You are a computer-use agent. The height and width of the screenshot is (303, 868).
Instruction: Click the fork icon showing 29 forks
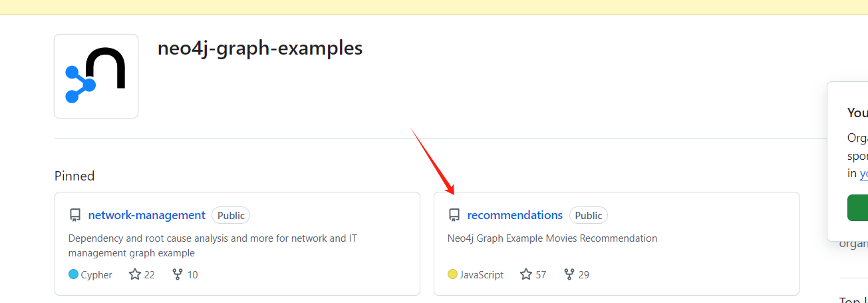click(569, 274)
